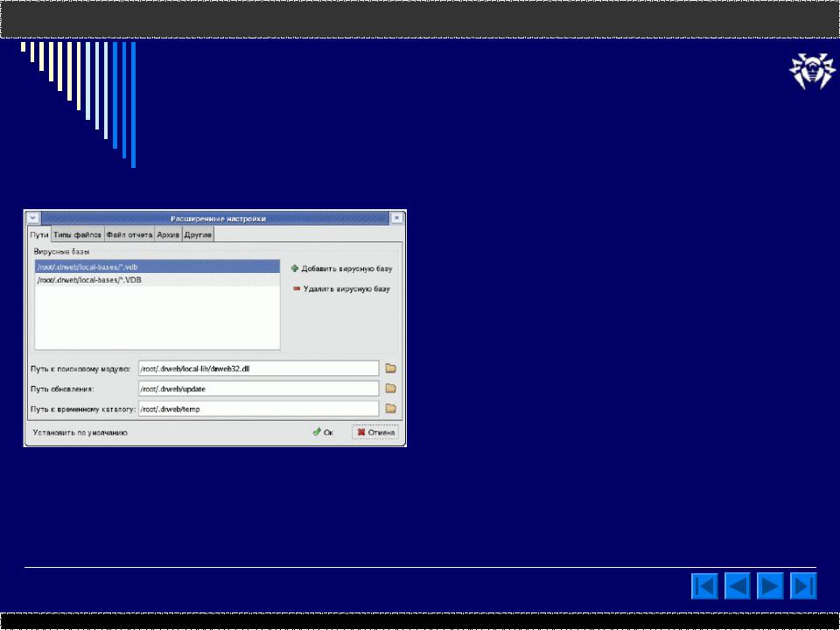Click into the temp directory path field

click(x=258, y=409)
